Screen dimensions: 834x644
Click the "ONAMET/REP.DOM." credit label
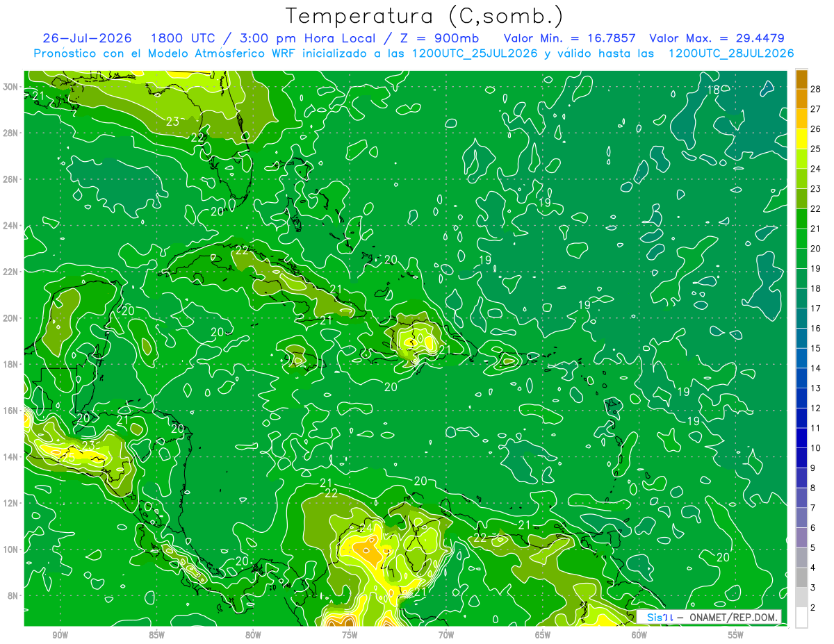(733, 618)
